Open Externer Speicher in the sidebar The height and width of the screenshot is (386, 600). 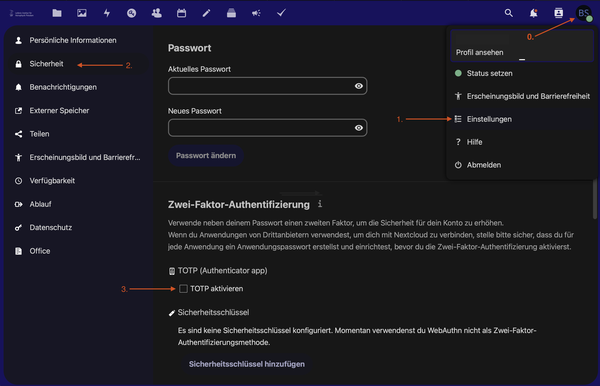coord(77,111)
